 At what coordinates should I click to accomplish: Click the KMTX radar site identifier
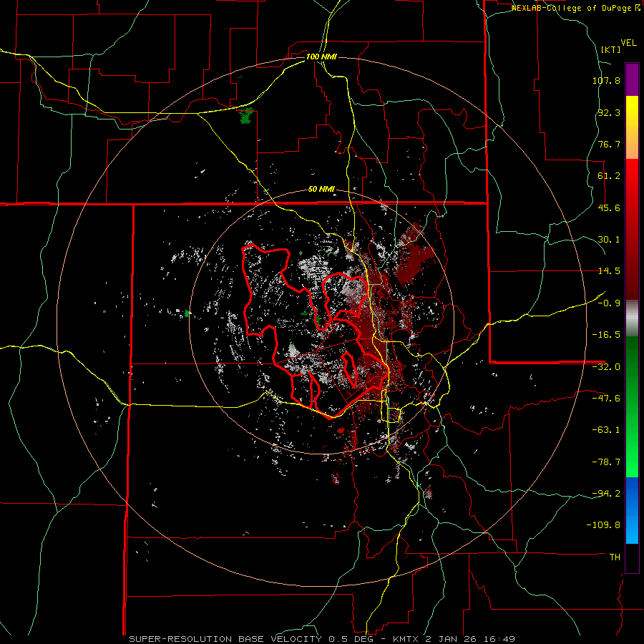pos(407,639)
